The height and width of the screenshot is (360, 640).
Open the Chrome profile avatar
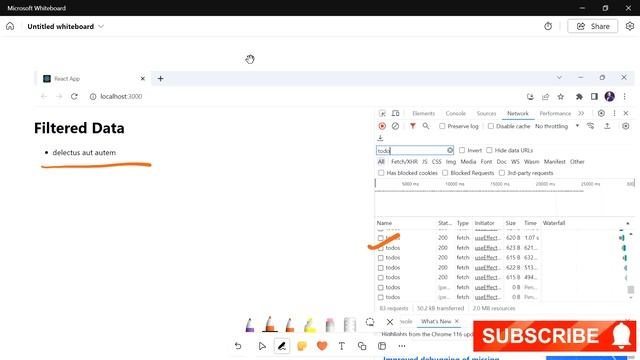pyautogui.click(x=610, y=96)
